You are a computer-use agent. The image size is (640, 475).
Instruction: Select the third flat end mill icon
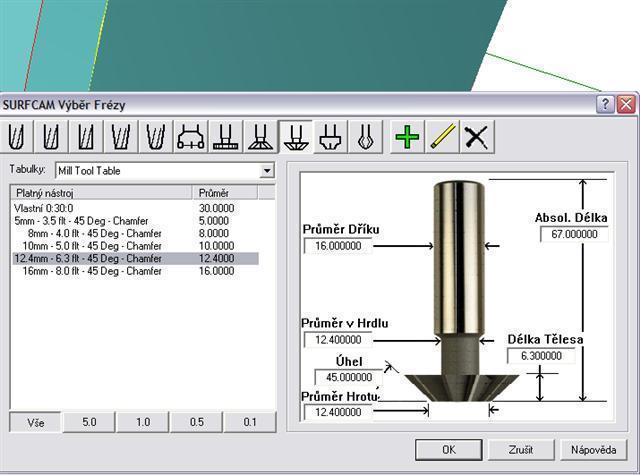click(86, 137)
